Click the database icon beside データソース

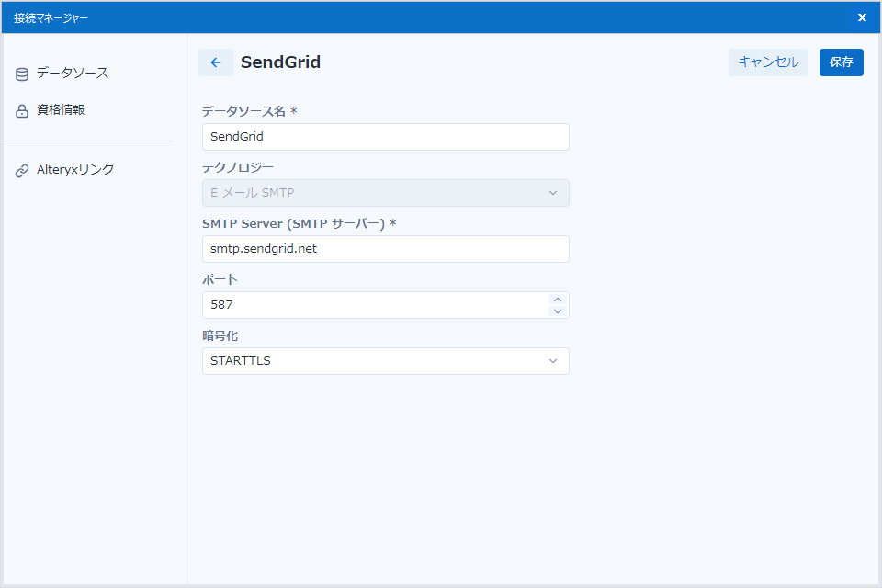coord(22,74)
